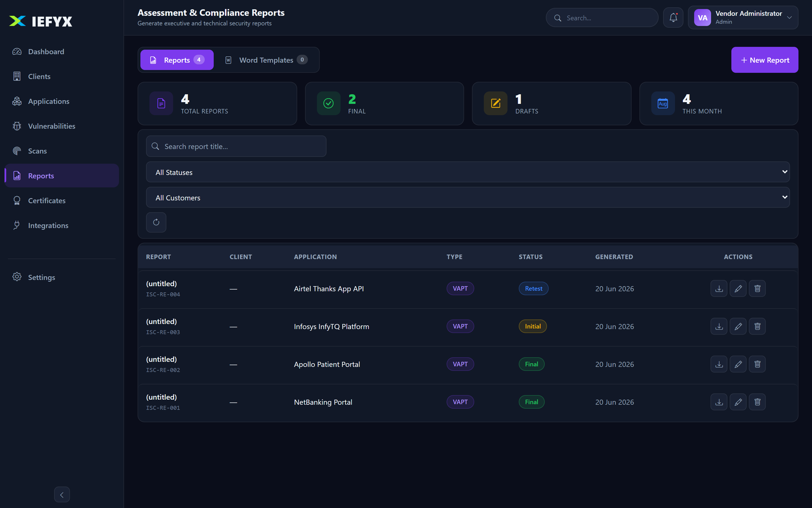Screen dimensions: 812x508
Task: Download report ISC-RE-004
Action: tap(719, 288)
